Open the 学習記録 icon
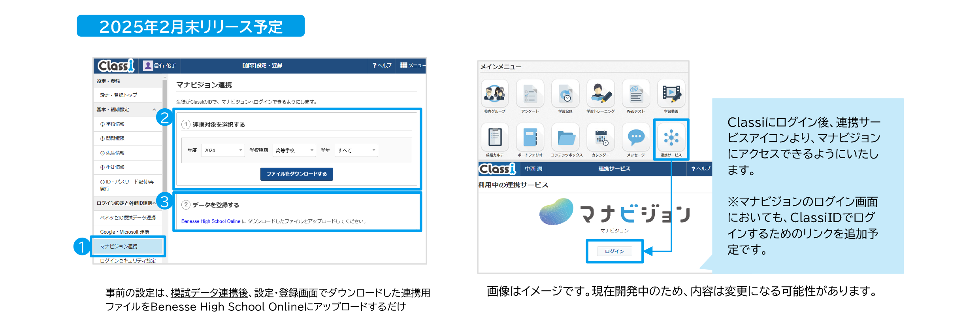Viewport: 980px width, 325px height. coord(565,94)
